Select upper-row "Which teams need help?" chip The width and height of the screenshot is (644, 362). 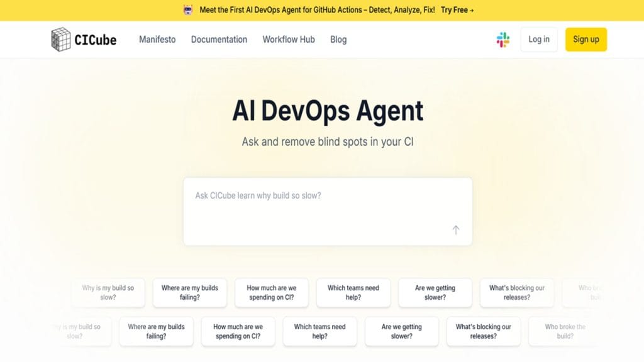[353, 293]
